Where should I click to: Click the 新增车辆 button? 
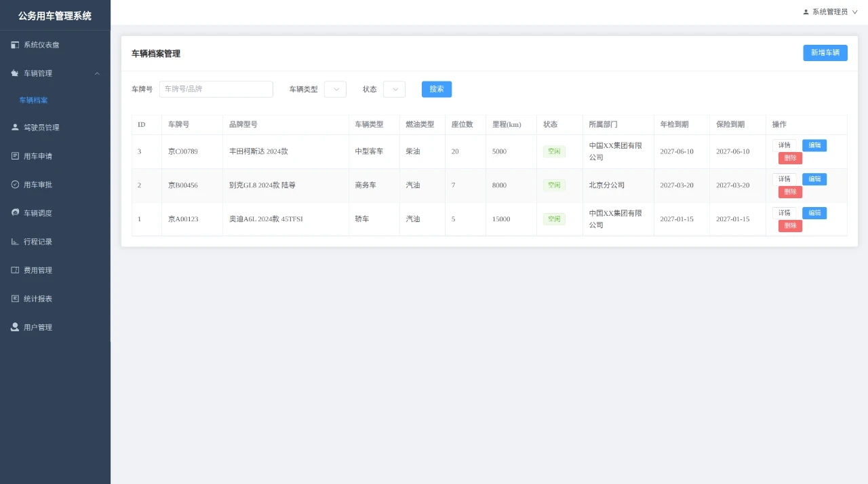coord(825,53)
